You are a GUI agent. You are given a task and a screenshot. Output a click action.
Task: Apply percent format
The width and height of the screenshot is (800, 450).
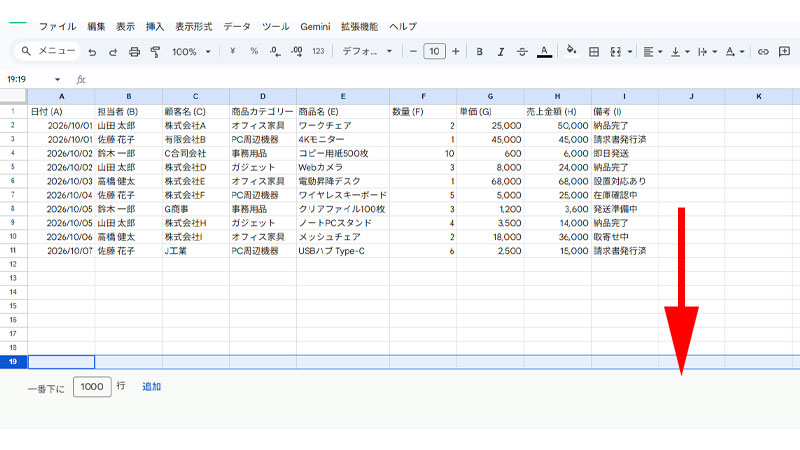254,51
